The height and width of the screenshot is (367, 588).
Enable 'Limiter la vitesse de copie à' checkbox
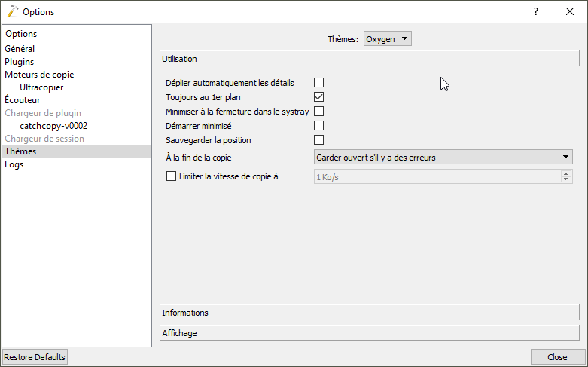point(171,176)
